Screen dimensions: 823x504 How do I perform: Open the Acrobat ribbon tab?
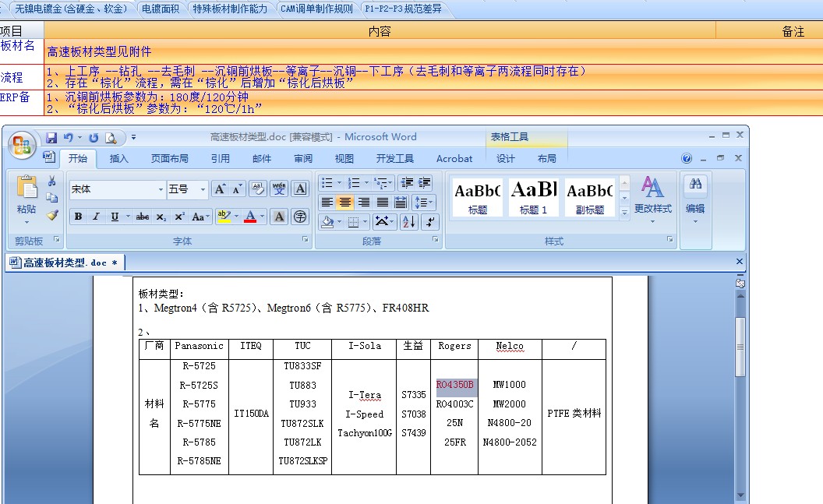[x=454, y=158]
